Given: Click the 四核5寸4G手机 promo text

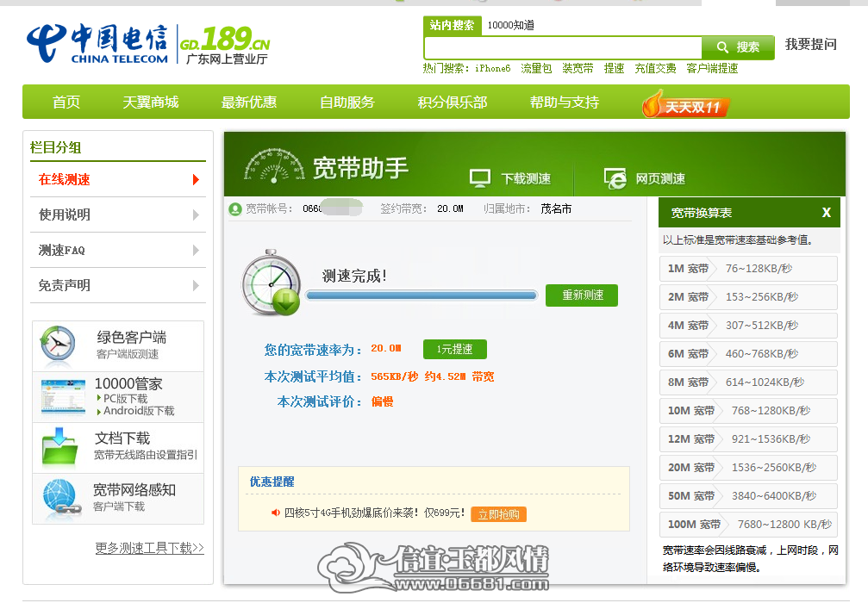Looking at the screenshot, I should pos(374,513).
